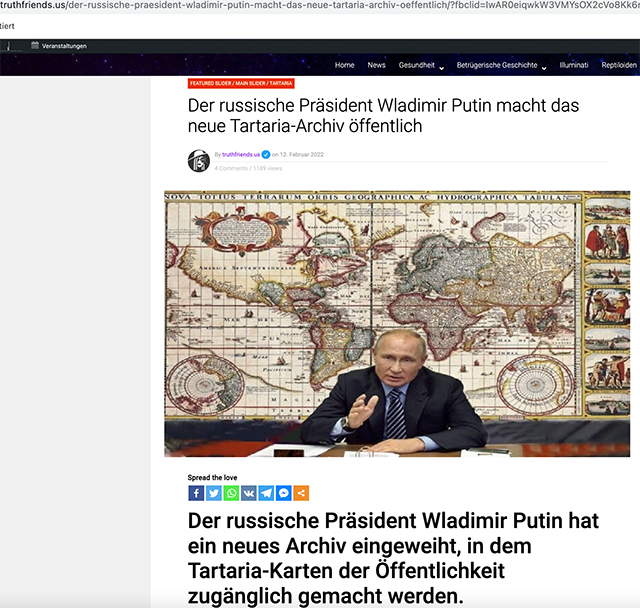Share the article on Facebook
Screen dimensions: 640x608
pyautogui.click(x=196, y=493)
